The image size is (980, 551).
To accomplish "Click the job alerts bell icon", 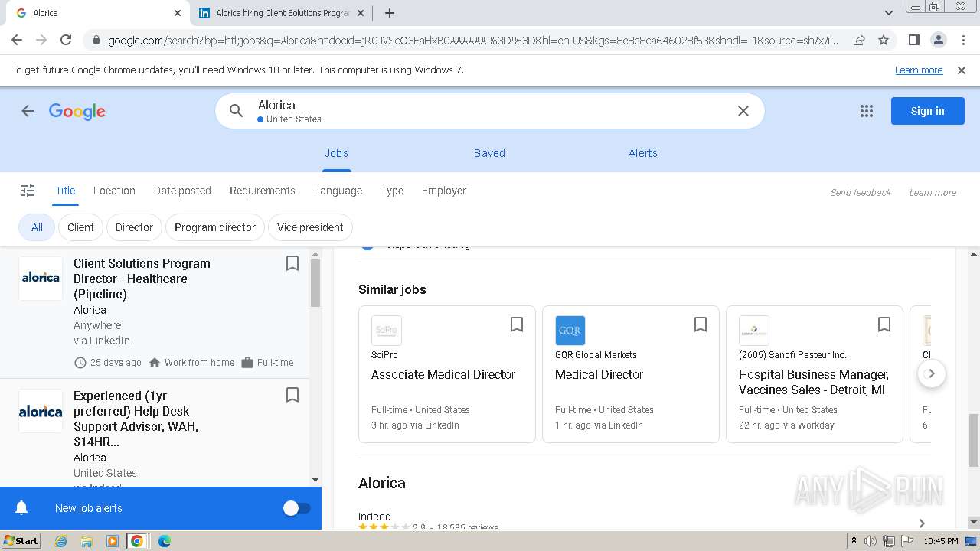I will pyautogui.click(x=21, y=508).
